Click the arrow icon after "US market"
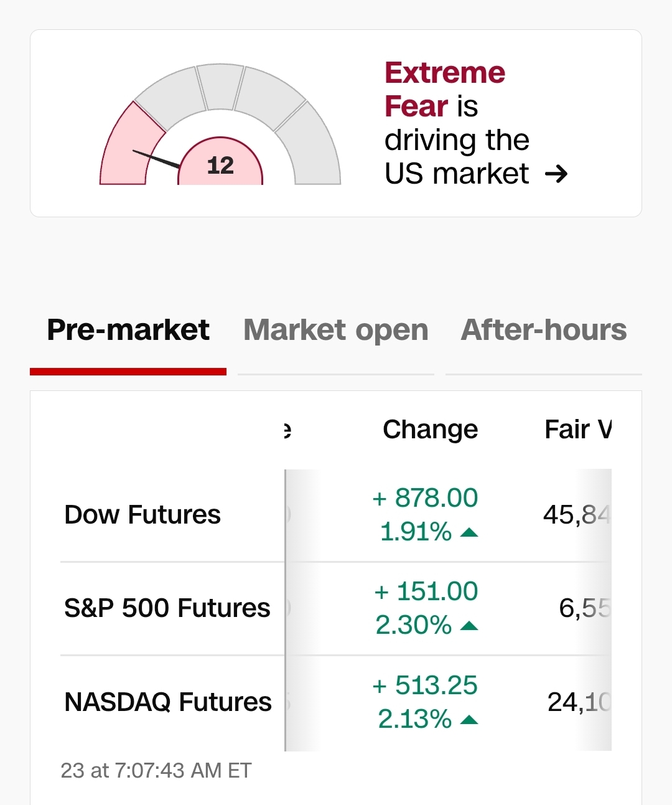Viewport: 672px width, 805px height. [556, 174]
